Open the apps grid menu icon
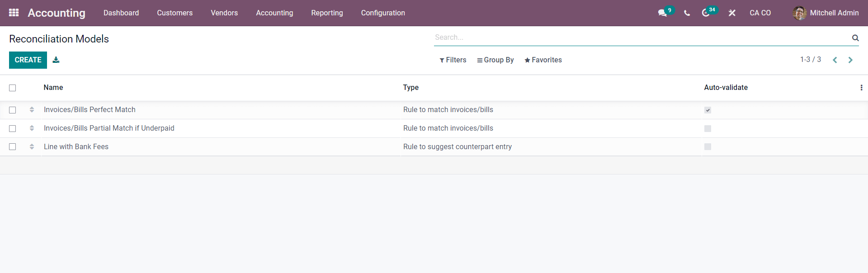The width and height of the screenshot is (868, 273). pos(14,13)
